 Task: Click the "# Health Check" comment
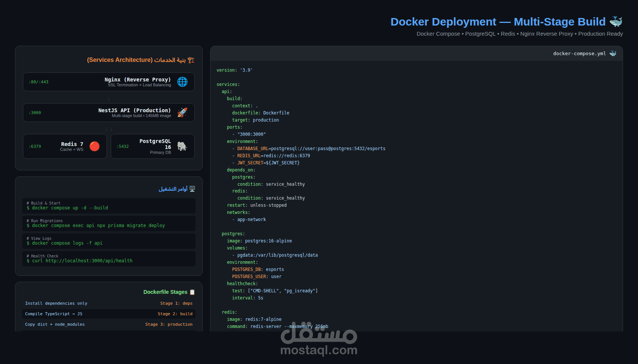click(42, 256)
